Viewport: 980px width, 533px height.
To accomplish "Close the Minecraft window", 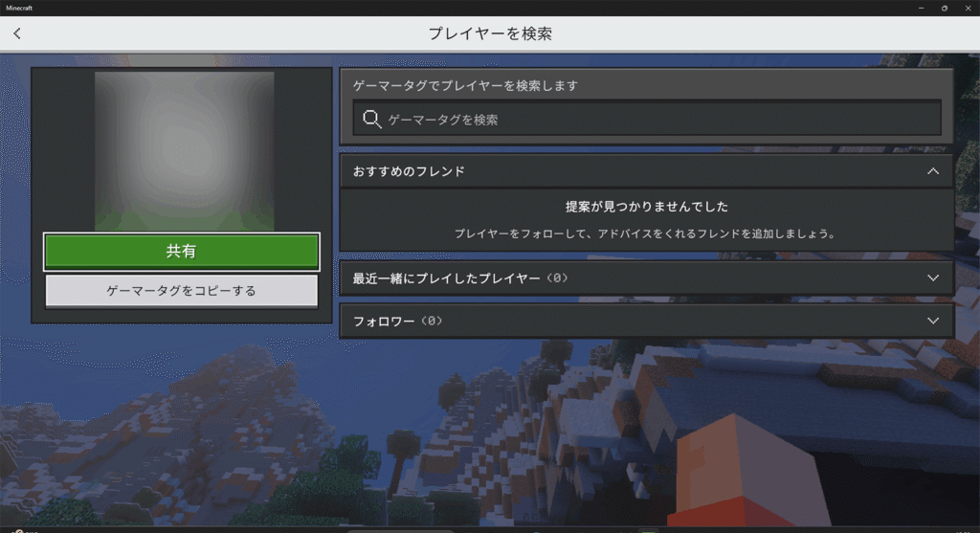I will (x=968, y=8).
